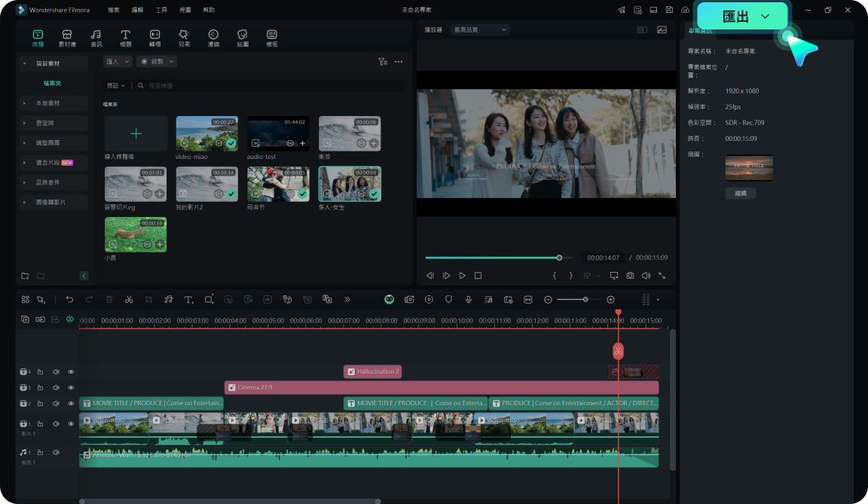Click the marker shield icon in the timeline toolbar
The width and height of the screenshot is (868, 504).
tap(449, 299)
